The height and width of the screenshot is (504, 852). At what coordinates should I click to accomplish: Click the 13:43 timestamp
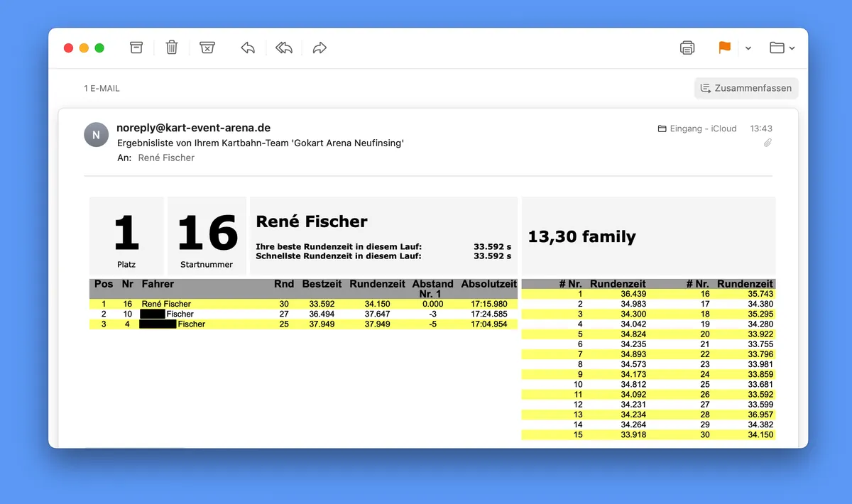click(760, 128)
